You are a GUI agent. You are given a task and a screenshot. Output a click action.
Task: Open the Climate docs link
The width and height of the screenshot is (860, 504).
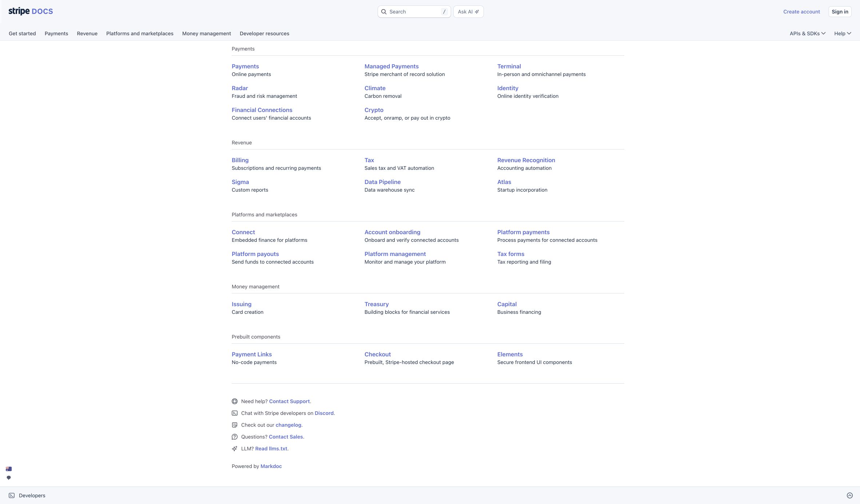pyautogui.click(x=375, y=88)
